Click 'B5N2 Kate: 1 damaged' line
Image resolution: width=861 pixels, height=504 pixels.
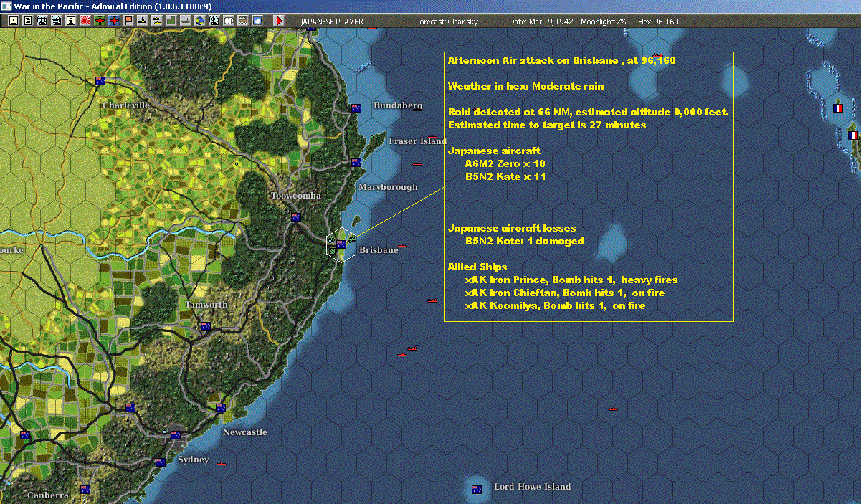(524, 241)
